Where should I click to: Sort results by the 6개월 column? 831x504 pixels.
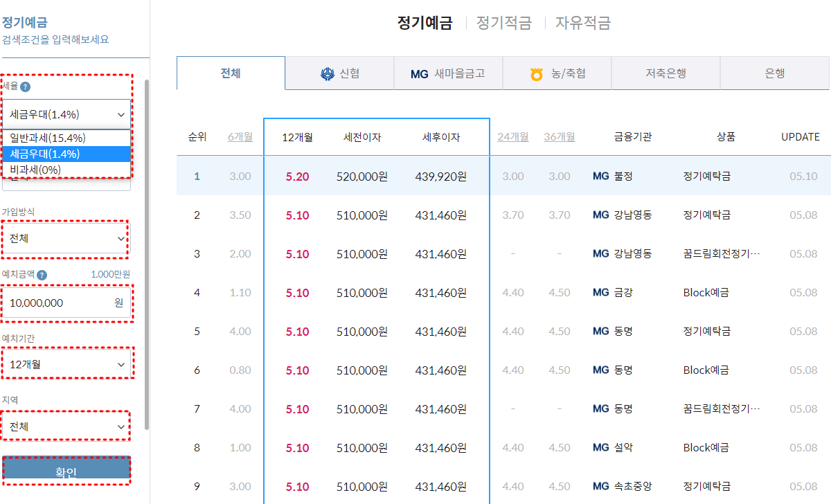tap(240, 136)
